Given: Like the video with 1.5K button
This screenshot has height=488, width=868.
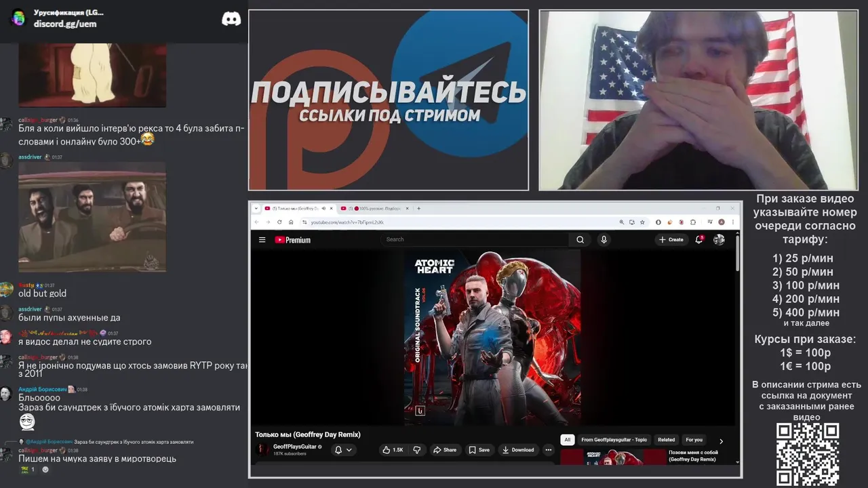Looking at the screenshot, I should tap(393, 450).
